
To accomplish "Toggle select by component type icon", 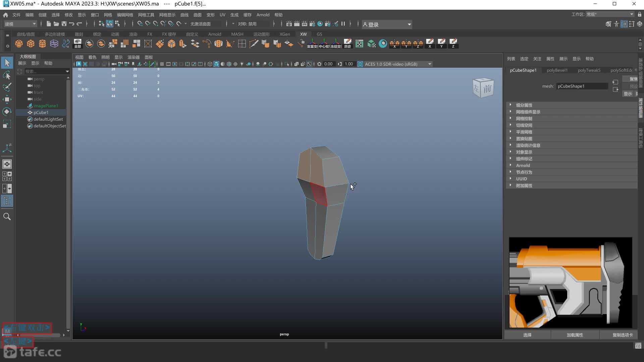I will click(x=117, y=24).
